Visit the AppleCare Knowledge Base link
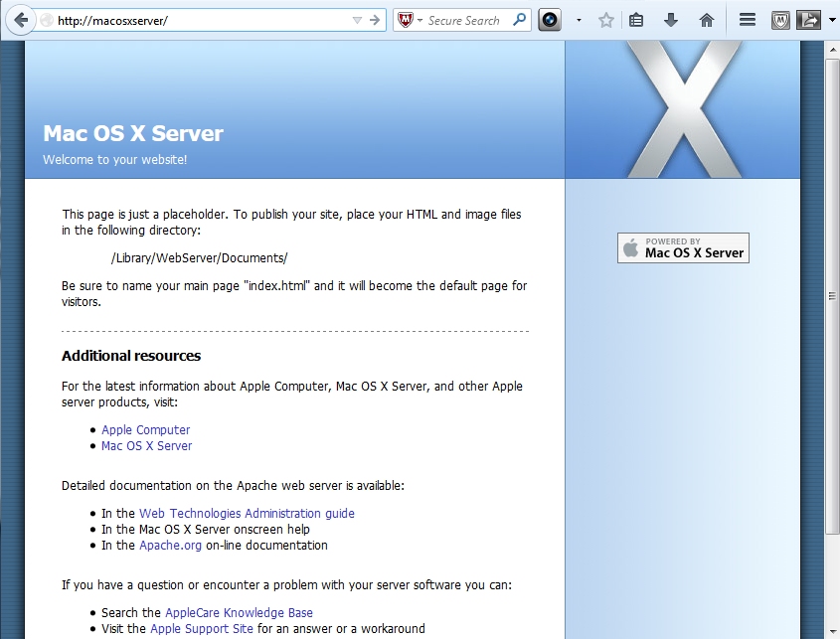This screenshot has height=639, width=840. coord(239,613)
